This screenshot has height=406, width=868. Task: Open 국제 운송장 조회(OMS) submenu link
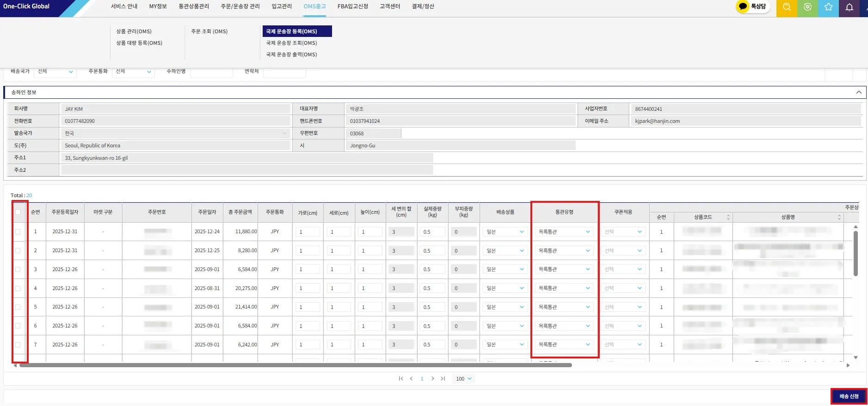(291, 43)
